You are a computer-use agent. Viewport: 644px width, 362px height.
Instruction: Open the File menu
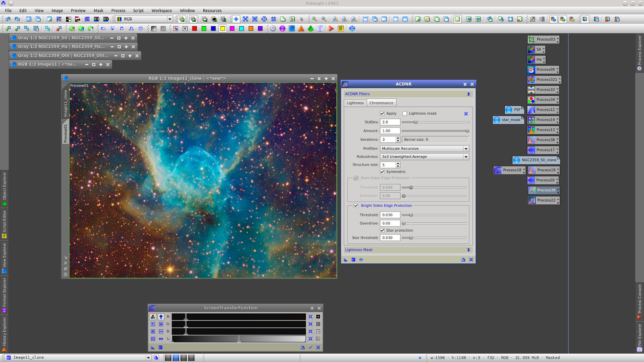pos(8,10)
